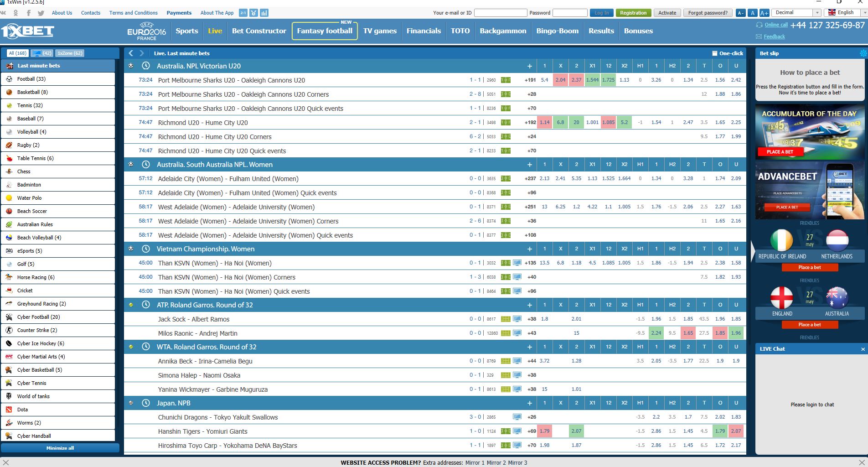Reset font size with the A button

[x=753, y=13]
